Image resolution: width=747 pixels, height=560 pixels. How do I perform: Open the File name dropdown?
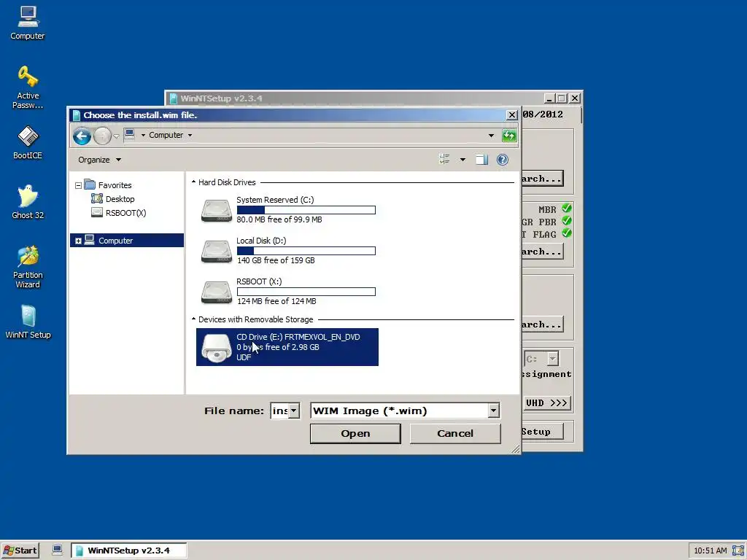294,411
